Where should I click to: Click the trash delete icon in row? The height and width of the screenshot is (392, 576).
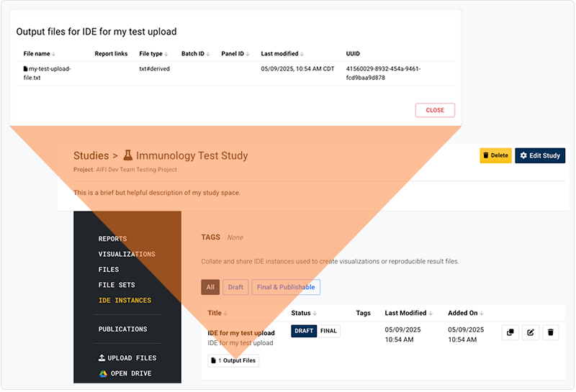(550, 332)
